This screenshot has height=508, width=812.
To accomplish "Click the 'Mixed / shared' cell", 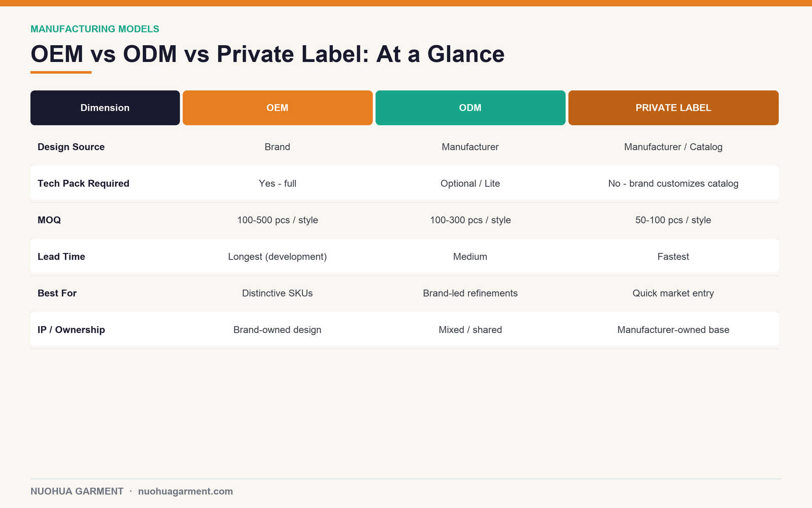I will click(x=470, y=330).
